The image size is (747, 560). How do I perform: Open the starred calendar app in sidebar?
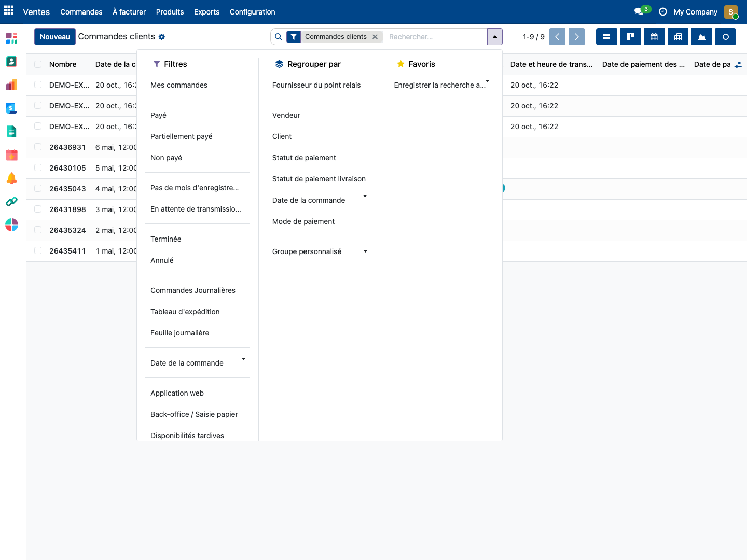coord(11,155)
